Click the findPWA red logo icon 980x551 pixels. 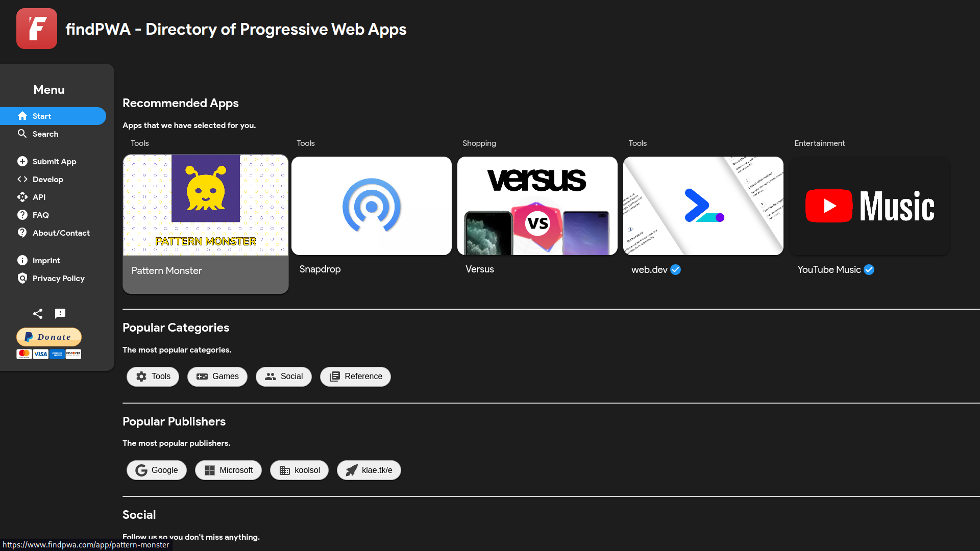coord(36,29)
